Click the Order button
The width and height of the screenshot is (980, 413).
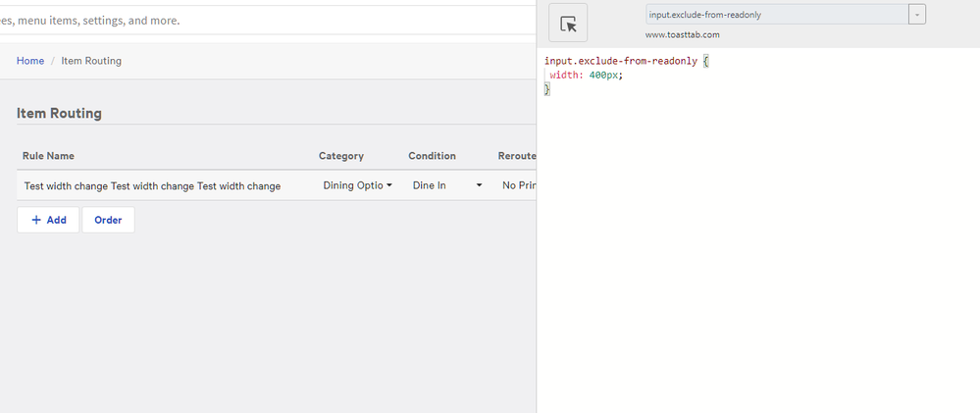tap(108, 220)
